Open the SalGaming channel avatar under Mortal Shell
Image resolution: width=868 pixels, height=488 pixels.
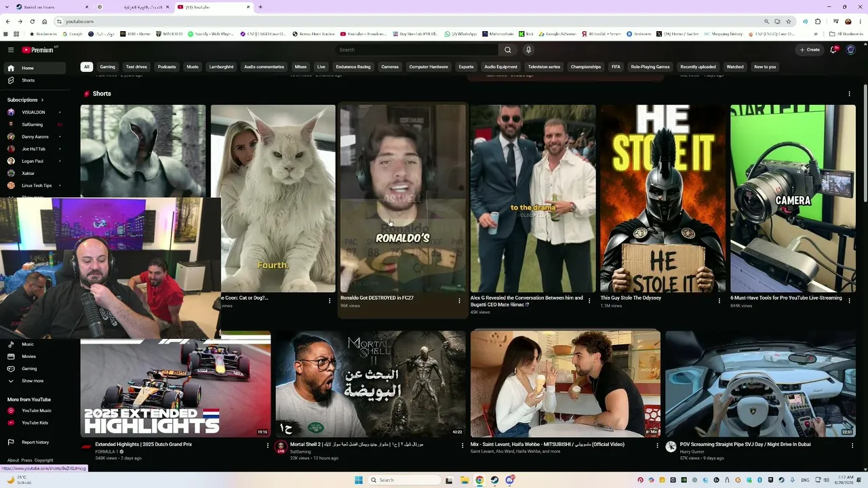[x=281, y=447]
